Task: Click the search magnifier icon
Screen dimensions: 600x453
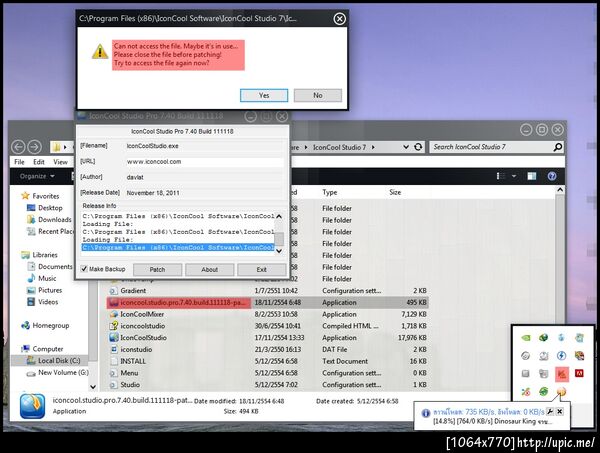Action: (558, 147)
